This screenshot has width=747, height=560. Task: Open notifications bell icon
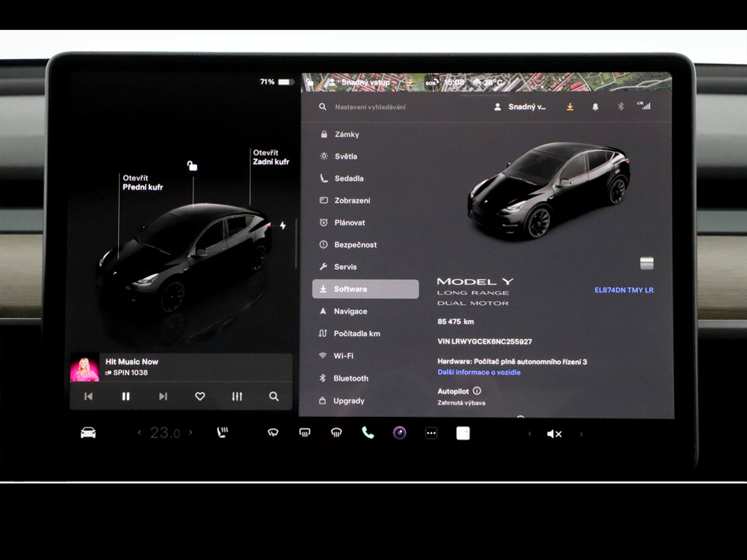click(595, 106)
